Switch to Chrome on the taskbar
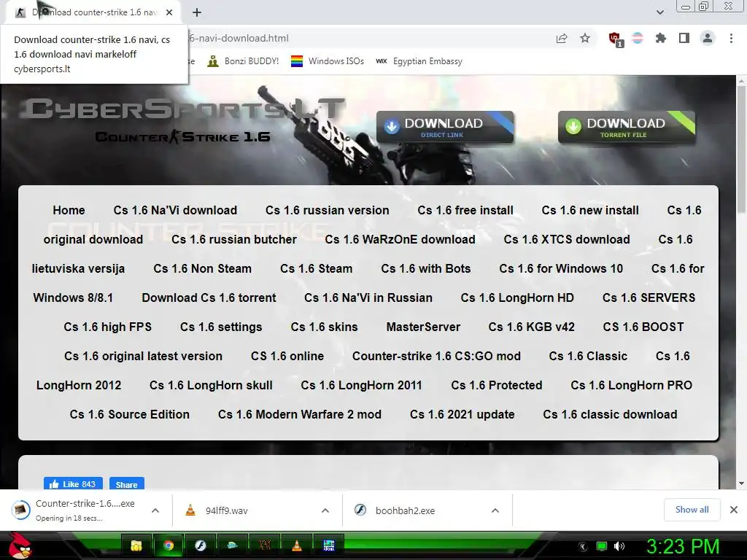747x560 pixels. click(169, 545)
